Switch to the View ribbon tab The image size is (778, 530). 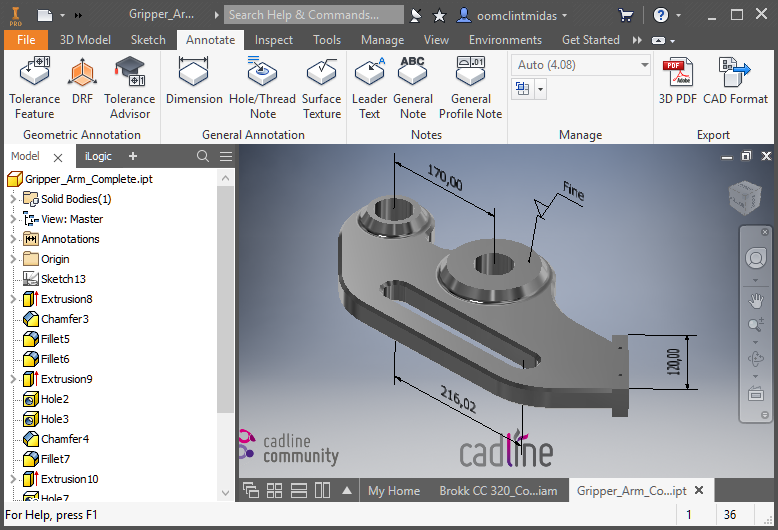coord(436,40)
